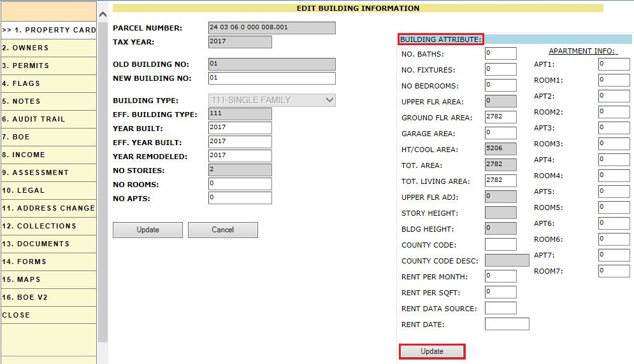The image size is (634, 364).
Task: Click Close in the sidebar menu
Action: point(48,315)
